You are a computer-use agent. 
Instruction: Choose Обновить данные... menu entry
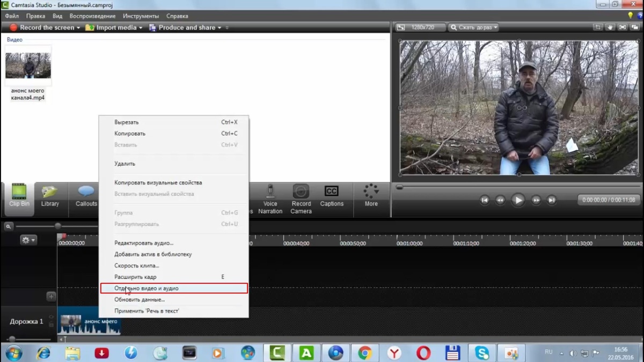click(174, 299)
